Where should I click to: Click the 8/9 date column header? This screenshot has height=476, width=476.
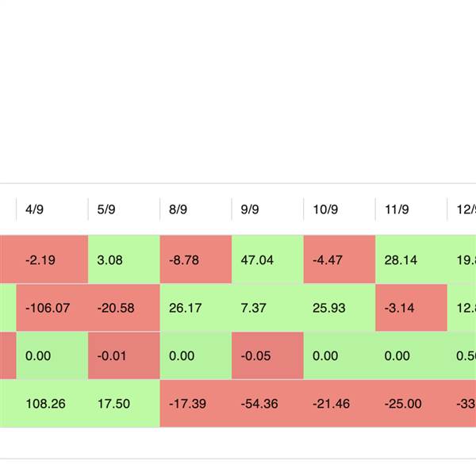[x=178, y=210]
